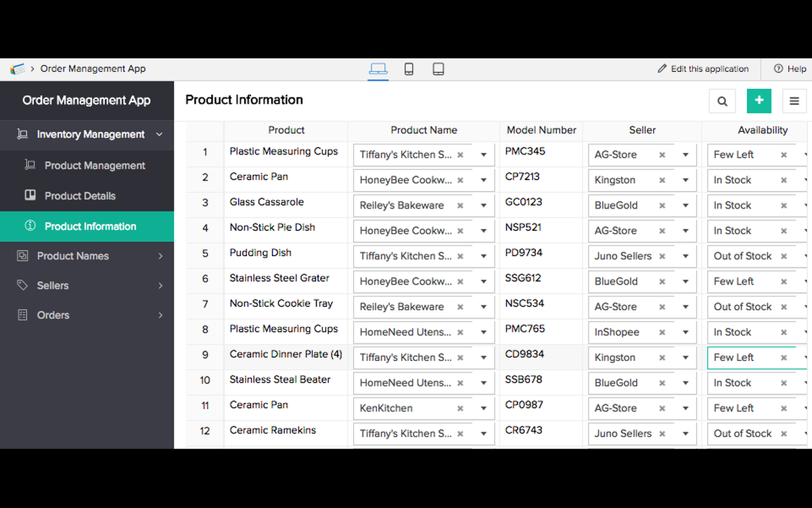Open Seller dropdown for row 6 BlueGold

(x=685, y=281)
